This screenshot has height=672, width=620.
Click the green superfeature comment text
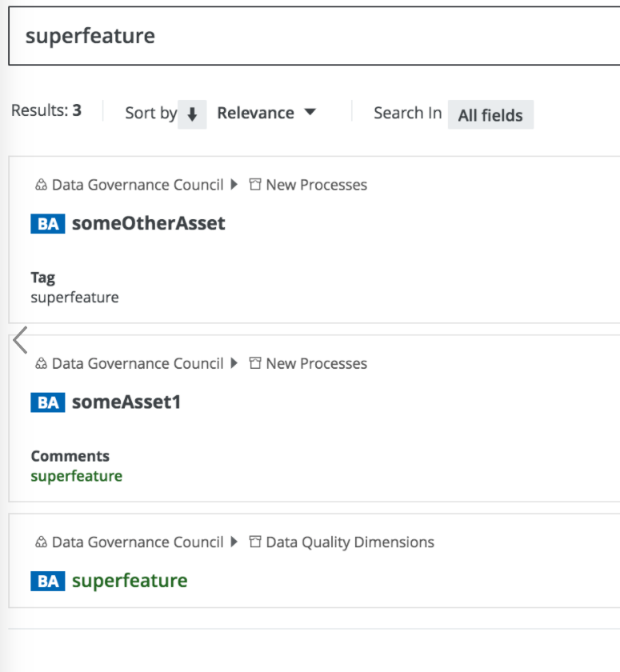click(76, 476)
